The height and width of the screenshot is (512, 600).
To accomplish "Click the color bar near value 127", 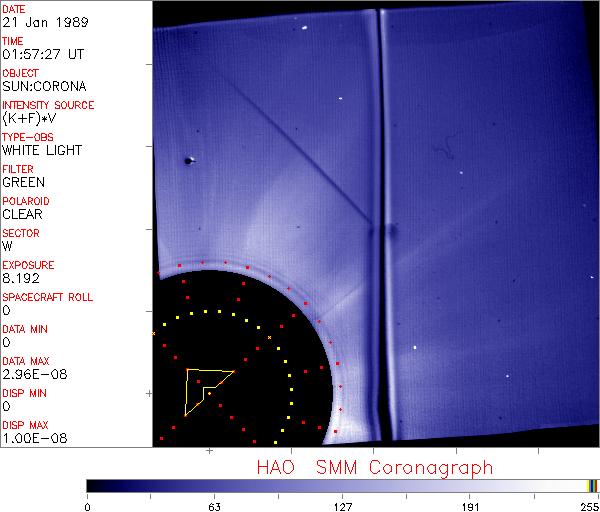I will (342, 485).
